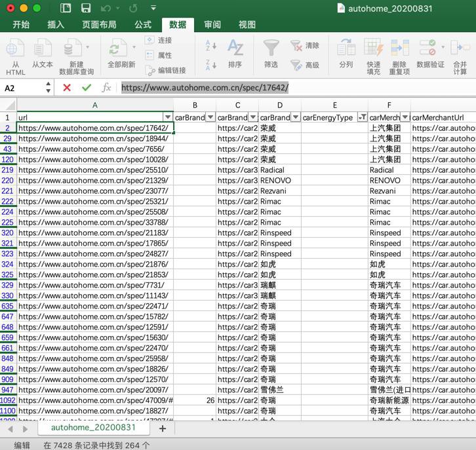Image resolution: width=476 pixels, height=450 pixels.
Task: Clear the applied filter
Action: pos(305,45)
